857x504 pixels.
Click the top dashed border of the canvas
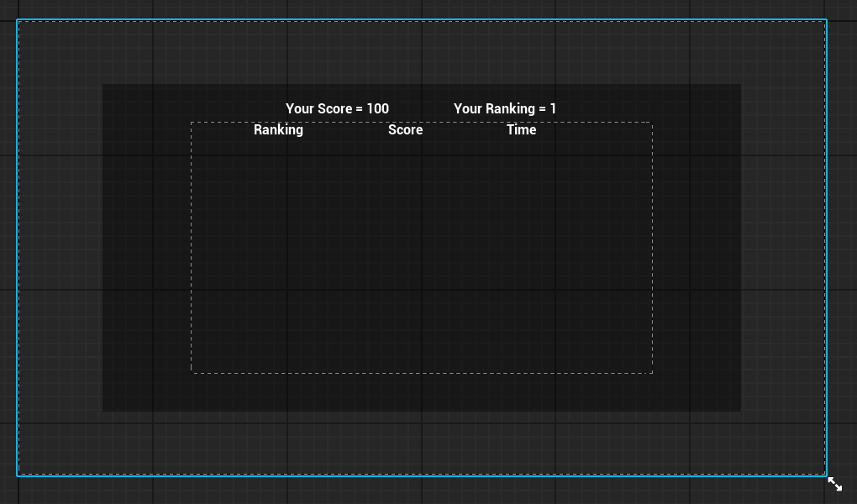point(422,23)
